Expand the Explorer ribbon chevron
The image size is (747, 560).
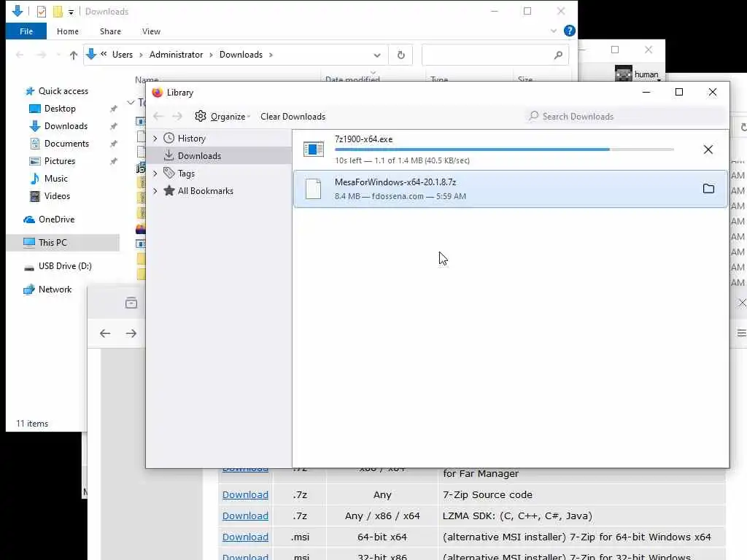pyautogui.click(x=554, y=31)
